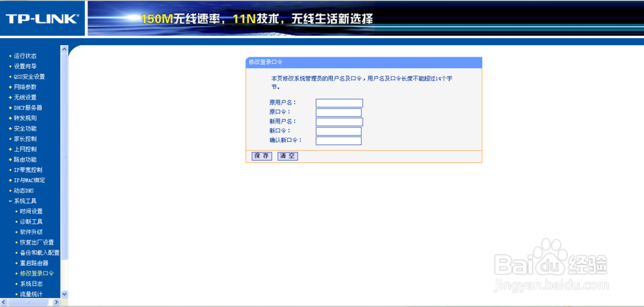Expand 上网控制 menu
This screenshot has height=307, width=644.
(25, 149)
